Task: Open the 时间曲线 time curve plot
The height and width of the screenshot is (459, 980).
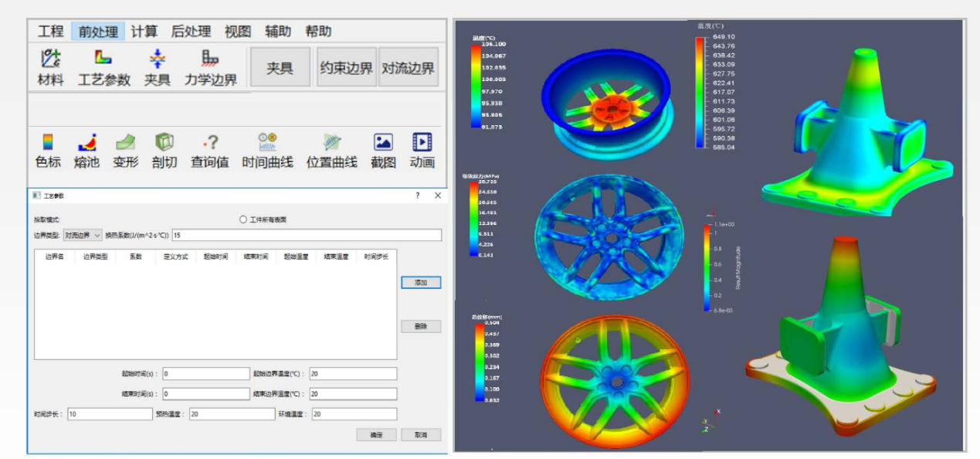Action: click(x=267, y=150)
